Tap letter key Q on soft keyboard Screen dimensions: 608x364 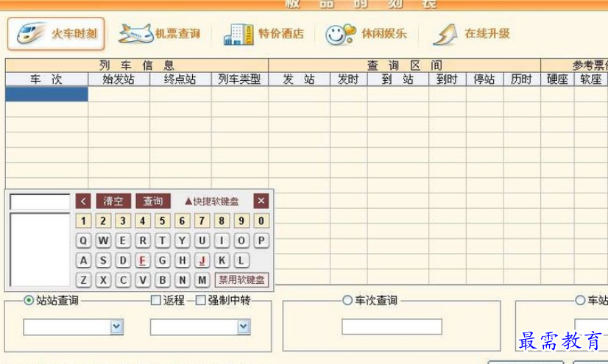coord(83,241)
